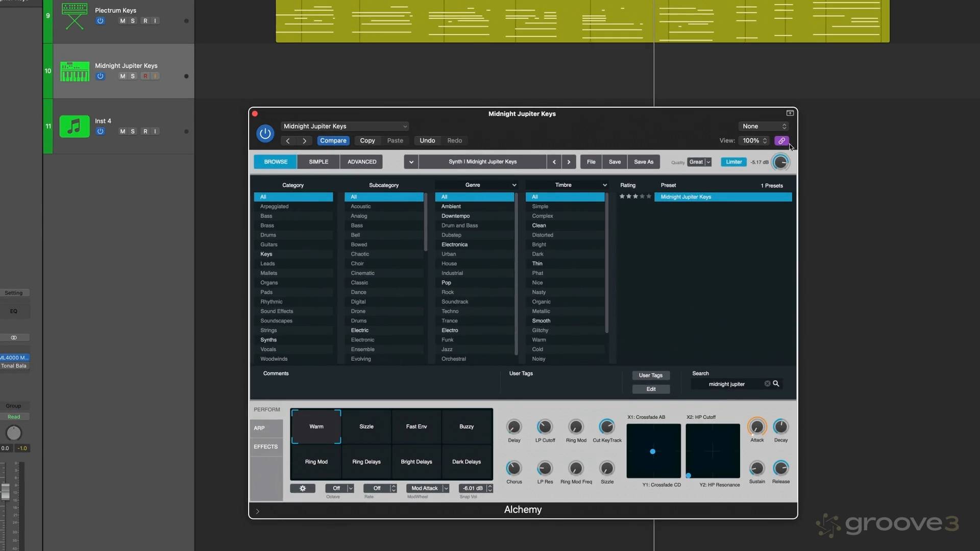This screenshot has height=551, width=980.
Task: Click the Compare button
Action: pyautogui.click(x=333, y=141)
